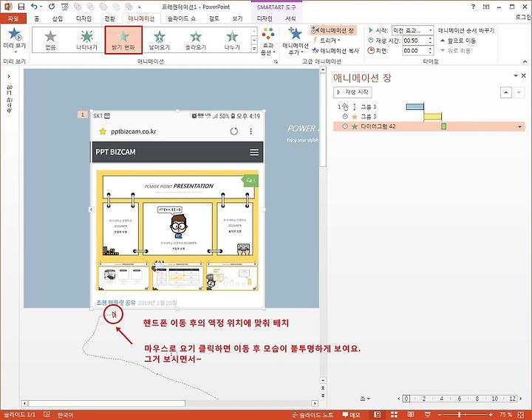Switch to normal view in status bar
This screenshot has width=532, height=420.
click(x=377, y=415)
